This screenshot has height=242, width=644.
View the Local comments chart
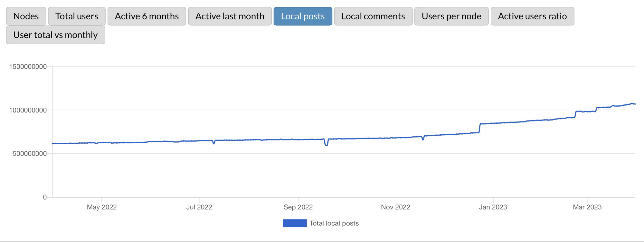coord(373,16)
